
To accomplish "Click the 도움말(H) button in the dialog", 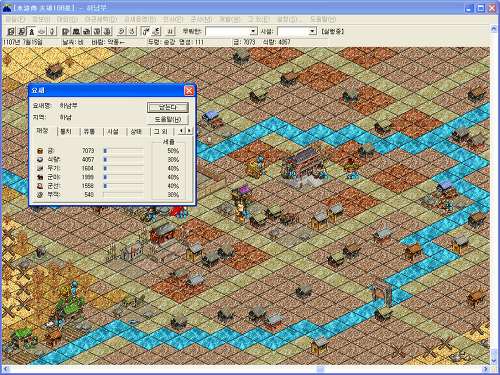I will click(168, 119).
